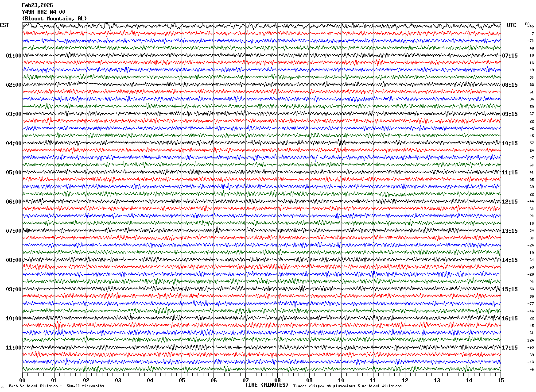This screenshot has width=536, height=392.
Task: Select the '11:00' CST time label
Action: coord(14,348)
